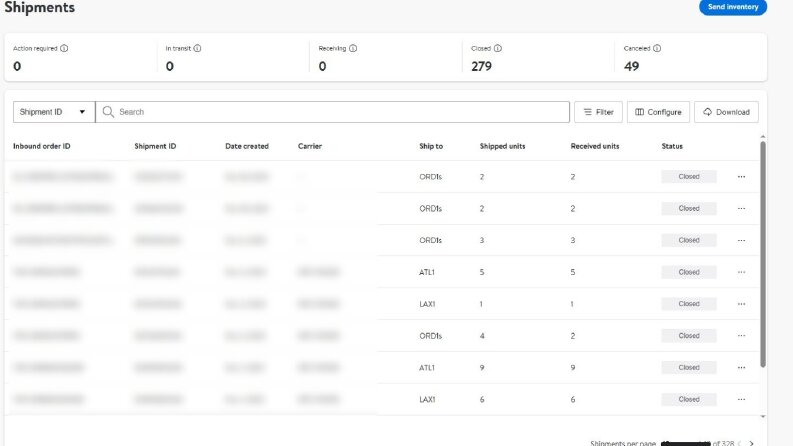The height and width of the screenshot is (446, 793).
Task: Click info icon next to In transit
Action: pos(197,49)
